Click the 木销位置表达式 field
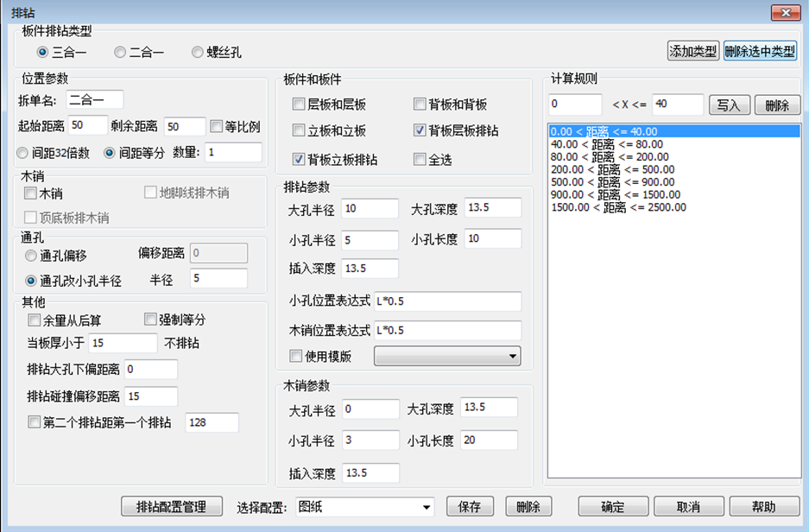The width and height of the screenshot is (809, 532). 448,330
